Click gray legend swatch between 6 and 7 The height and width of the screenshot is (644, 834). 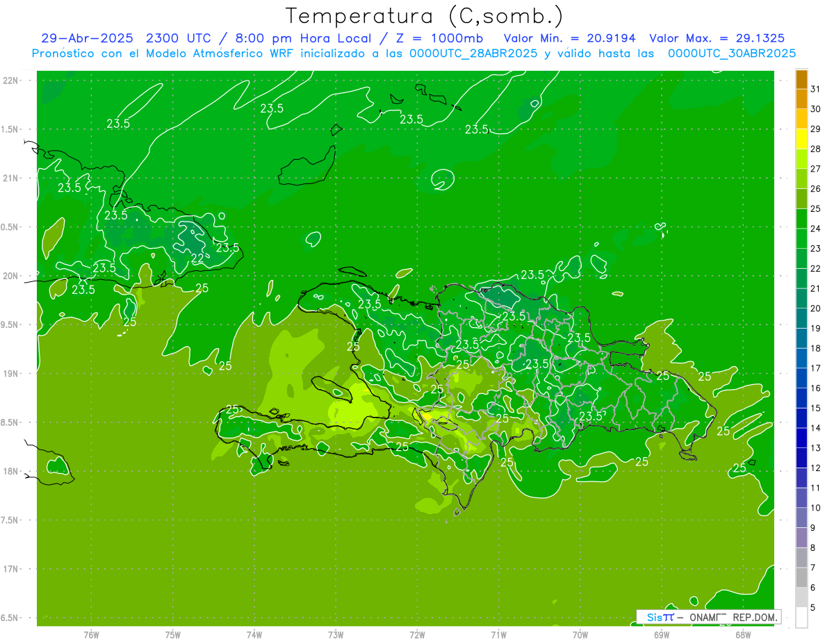coord(801,577)
